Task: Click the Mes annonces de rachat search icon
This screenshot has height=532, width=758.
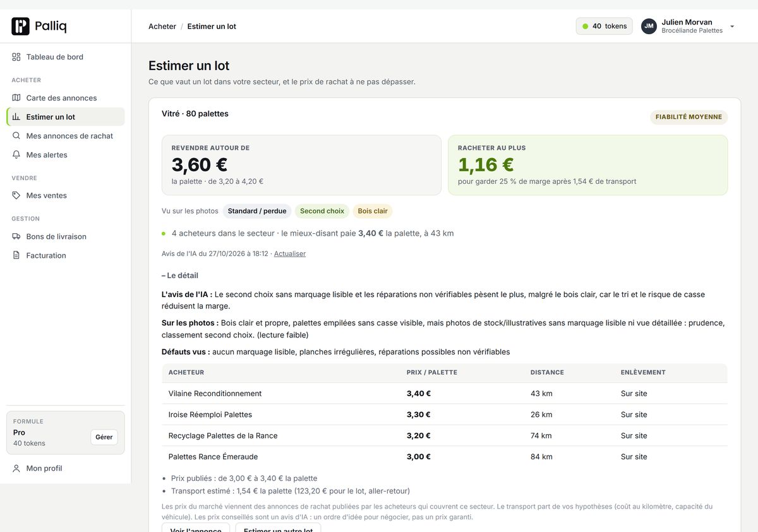Action: coord(16,136)
